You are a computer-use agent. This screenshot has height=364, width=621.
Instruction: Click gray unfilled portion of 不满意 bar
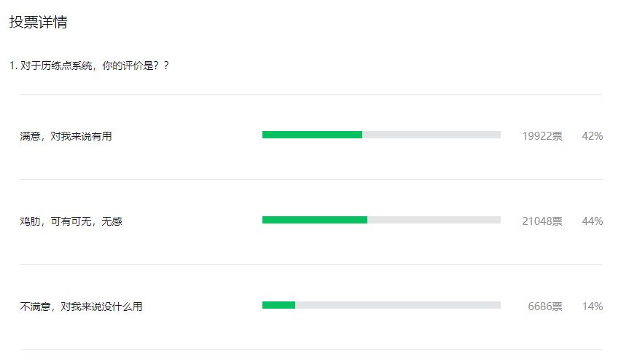[397, 305]
